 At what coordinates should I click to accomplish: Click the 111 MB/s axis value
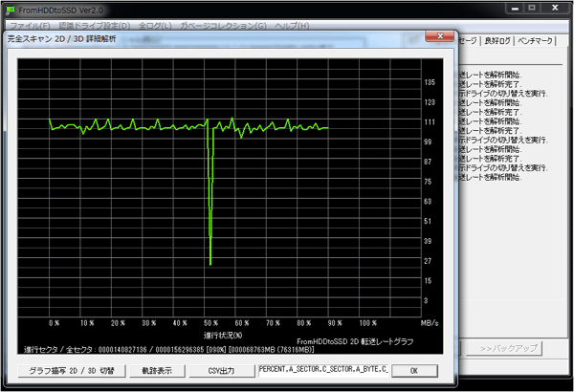(430, 121)
